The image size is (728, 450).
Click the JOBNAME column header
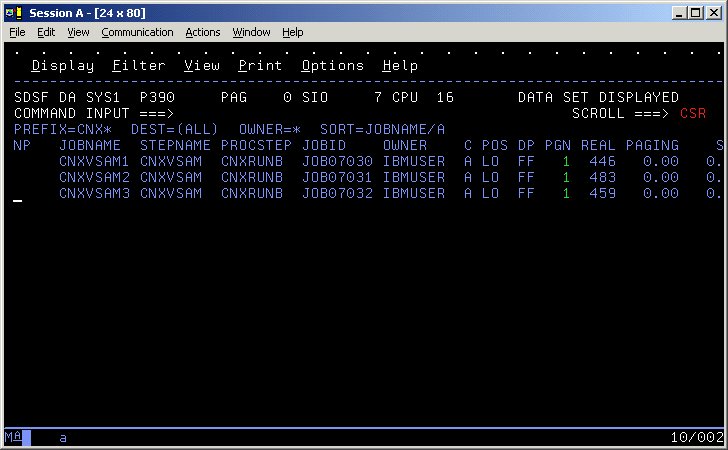pos(90,146)
